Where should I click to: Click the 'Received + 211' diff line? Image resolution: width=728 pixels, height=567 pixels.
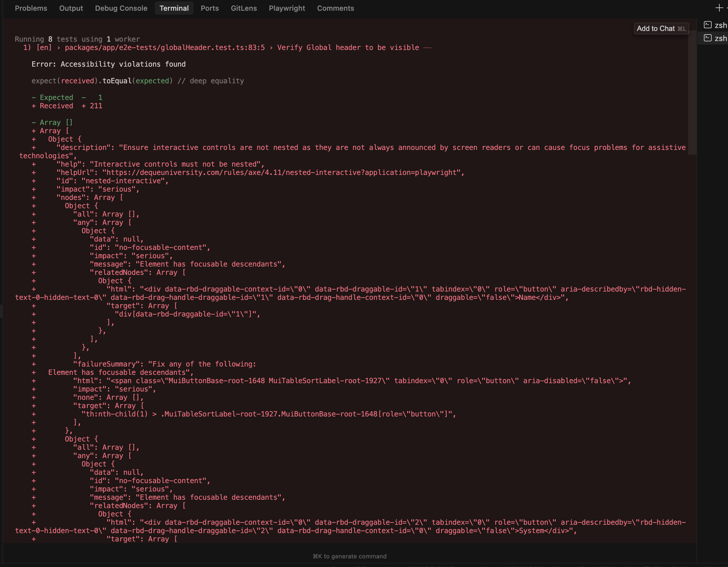coord(67,106)
